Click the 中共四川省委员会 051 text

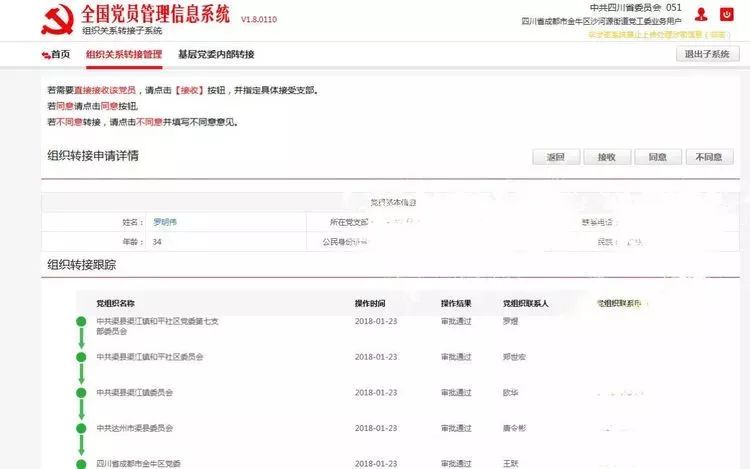(635, 8)
